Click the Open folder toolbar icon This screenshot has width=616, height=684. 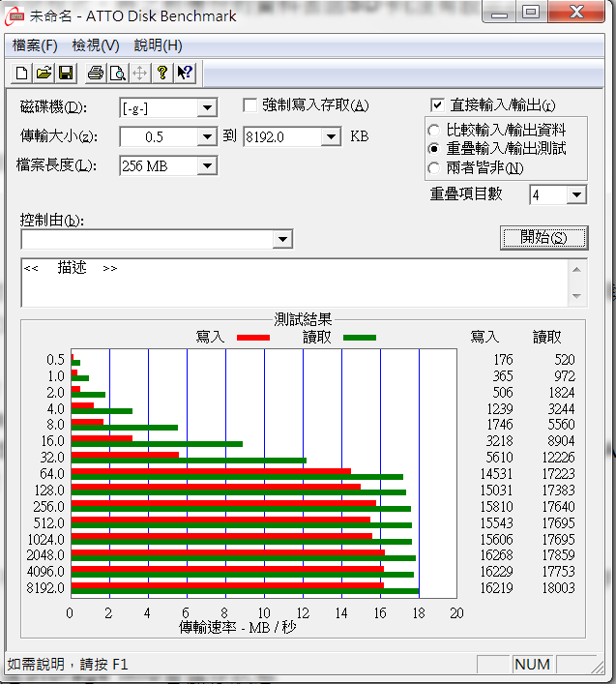[x=44, y=73]
